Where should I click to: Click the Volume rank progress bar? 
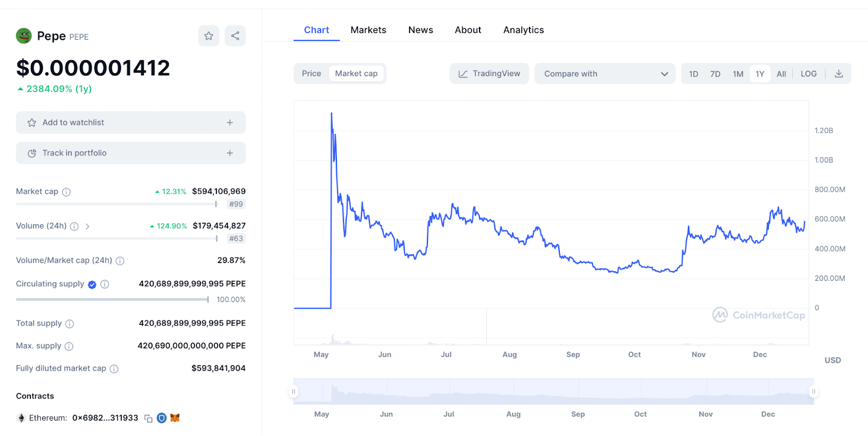[117, 239]
